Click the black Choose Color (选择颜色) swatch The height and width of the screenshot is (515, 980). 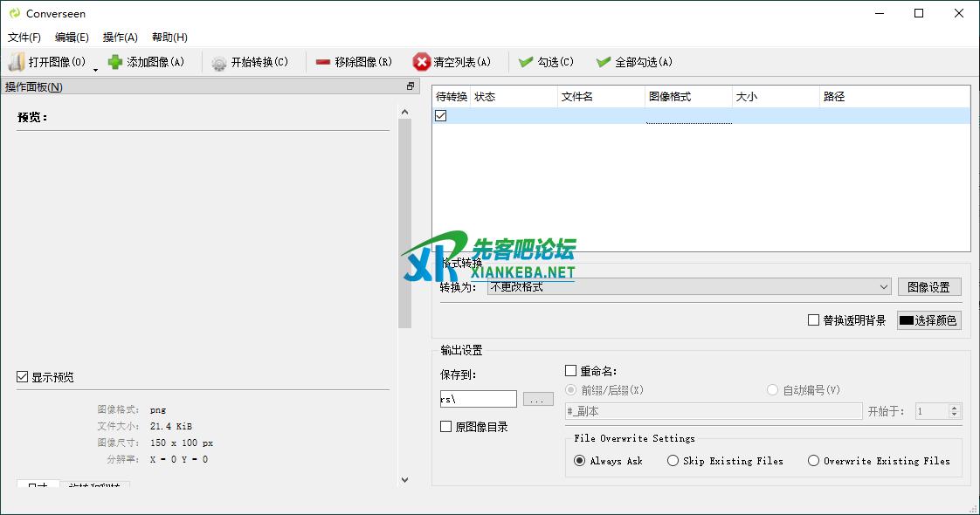(x=907, y=320)
